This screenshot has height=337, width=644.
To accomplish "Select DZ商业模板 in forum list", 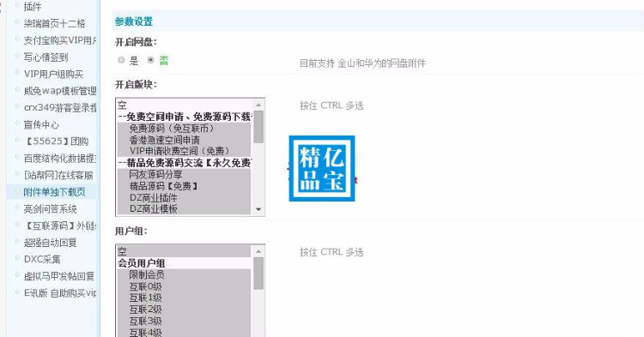I will point(184,209).
